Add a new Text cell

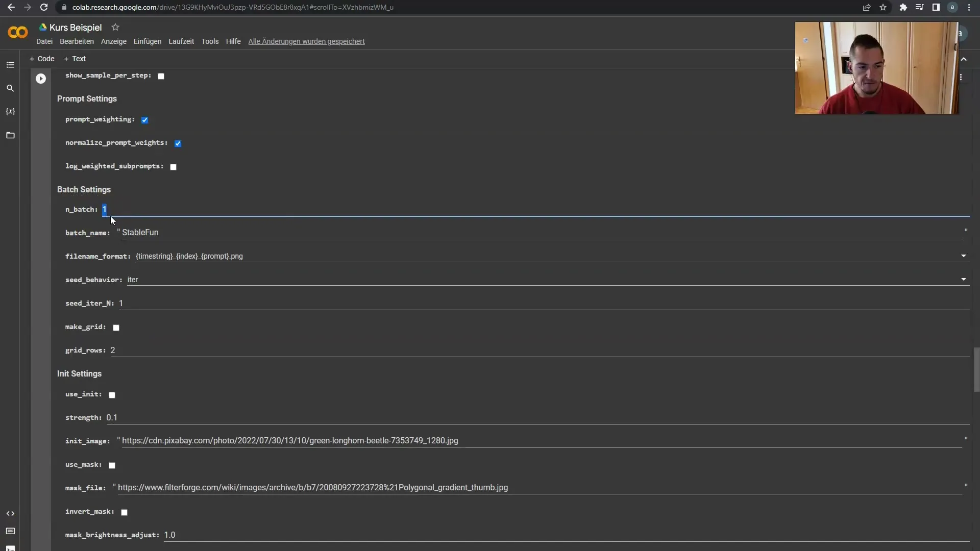pyautogui.click(x=75, y=59)
